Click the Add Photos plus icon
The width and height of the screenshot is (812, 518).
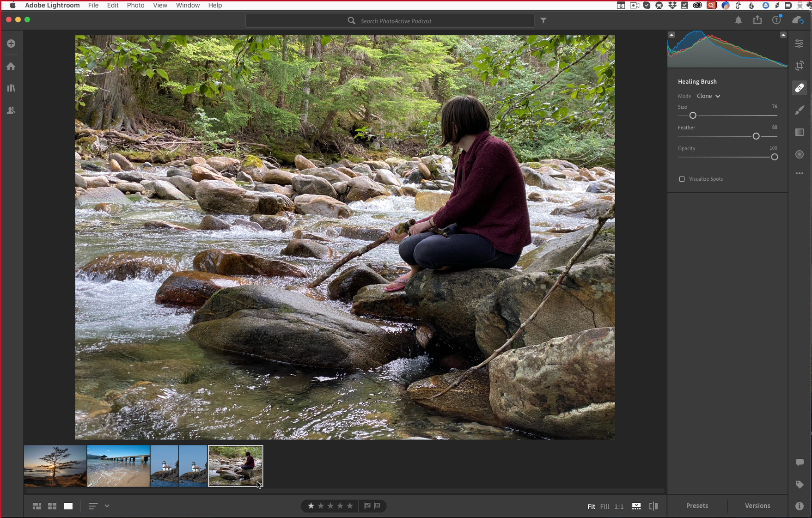[11, 43]
